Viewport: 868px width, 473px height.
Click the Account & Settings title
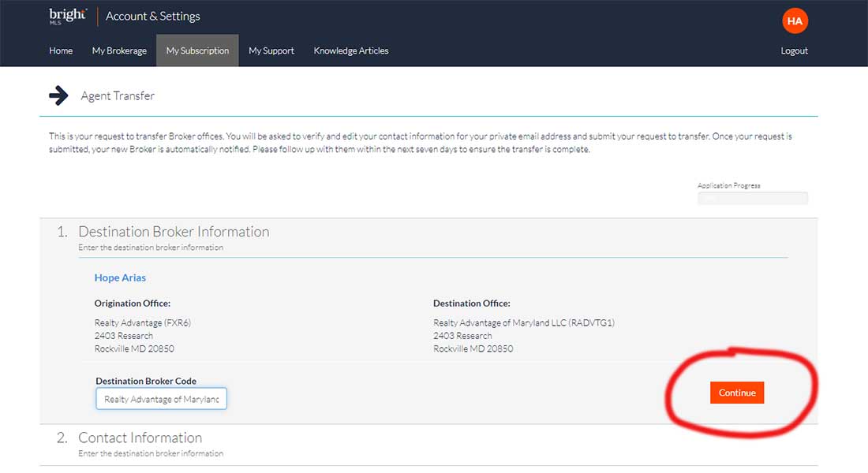pyautogui.click(x=153, y=16)
